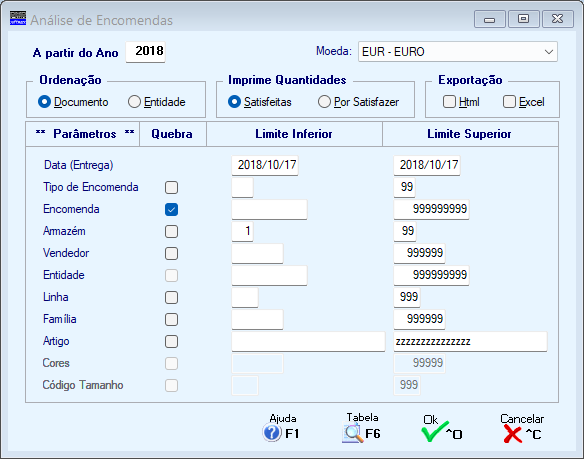Viewport: 584px width, 459px height.
Task: Click the Quebra column header
Action: point(172,134)
